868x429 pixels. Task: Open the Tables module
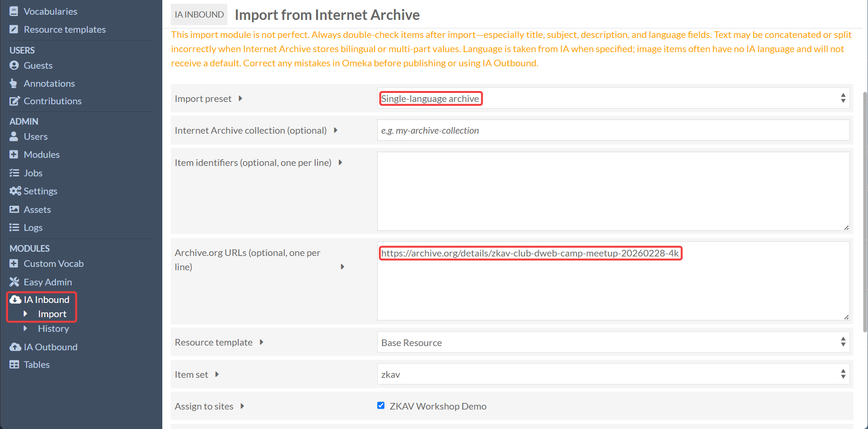[x=37, y=365]
